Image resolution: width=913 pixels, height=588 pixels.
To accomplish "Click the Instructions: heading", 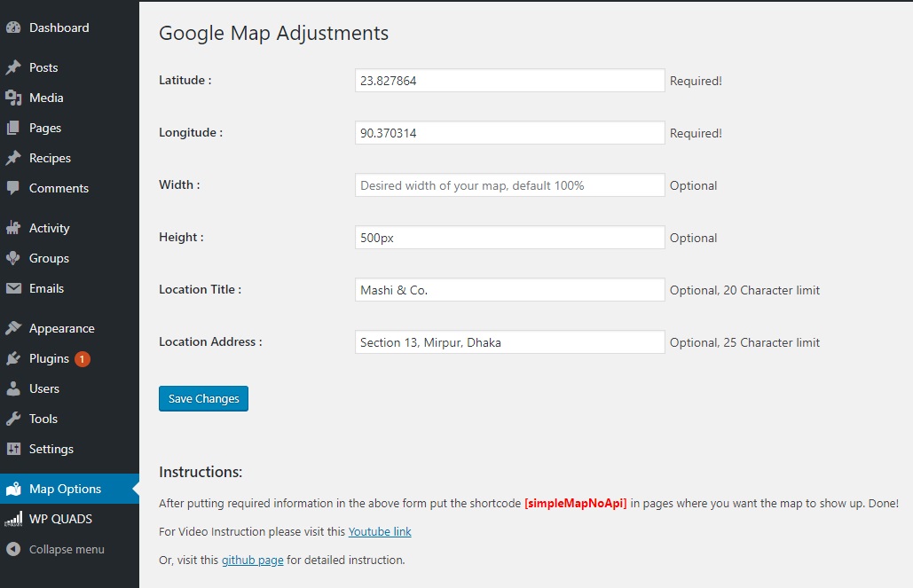I will click(201, 472).
